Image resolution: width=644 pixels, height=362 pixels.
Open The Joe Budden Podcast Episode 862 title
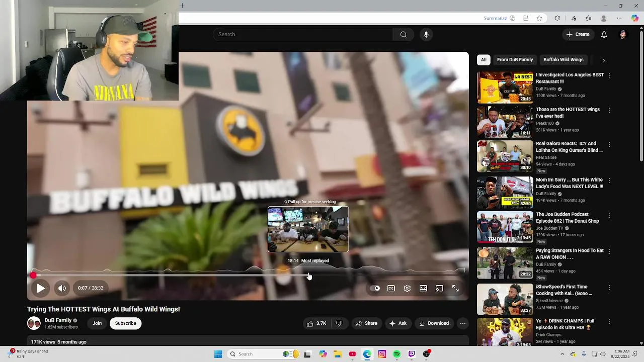[x=567, y=218]
